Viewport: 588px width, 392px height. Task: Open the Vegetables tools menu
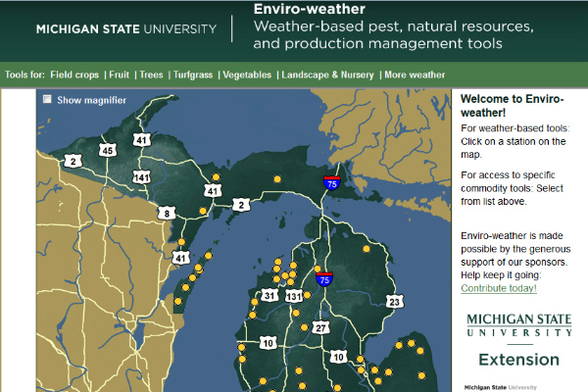coord(245,74)
